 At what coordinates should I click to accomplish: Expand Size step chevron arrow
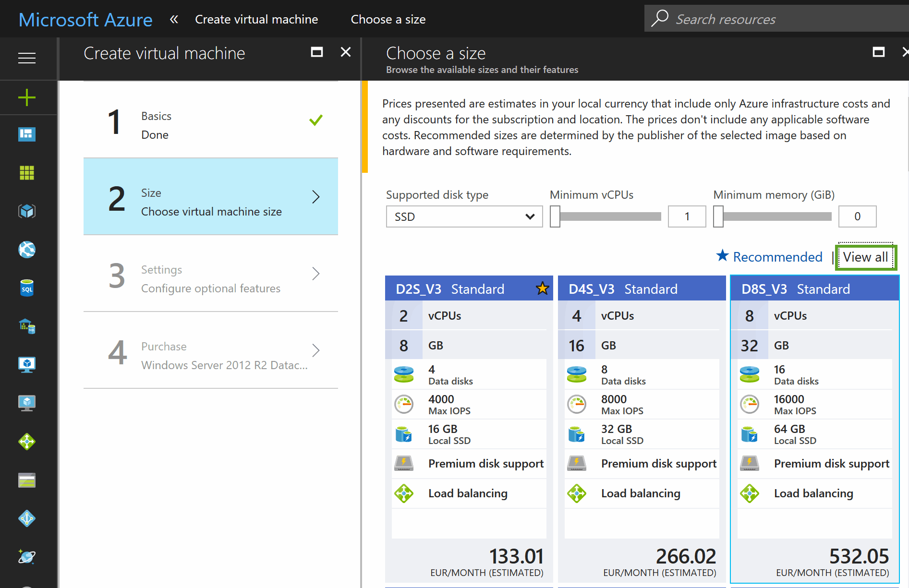point(315,196)
